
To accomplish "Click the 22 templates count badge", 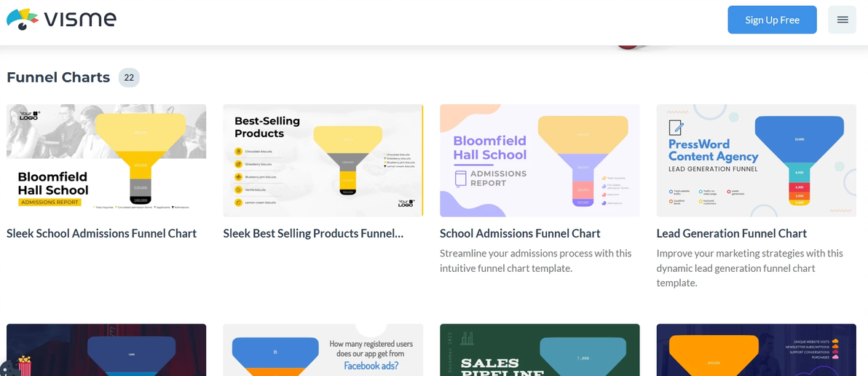I will click(x=129, y=77).
